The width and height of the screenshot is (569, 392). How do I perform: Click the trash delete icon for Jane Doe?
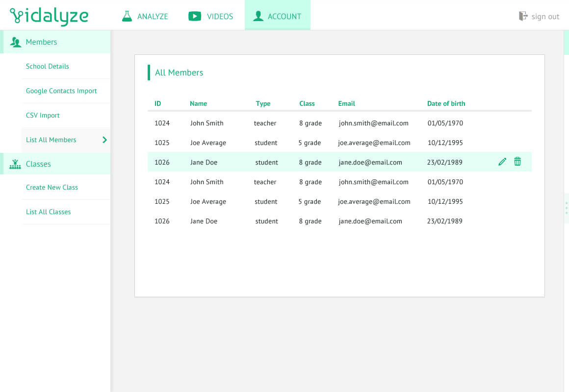coord(517,162)
